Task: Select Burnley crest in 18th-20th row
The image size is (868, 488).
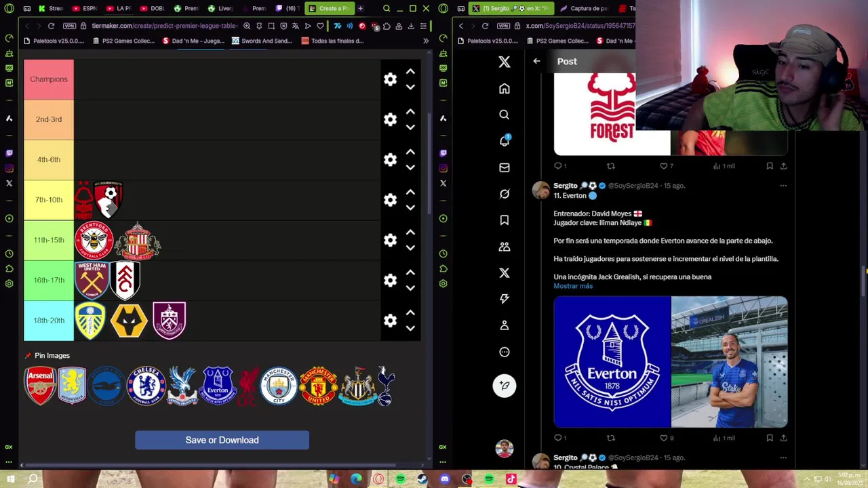Action: [169, 321]
